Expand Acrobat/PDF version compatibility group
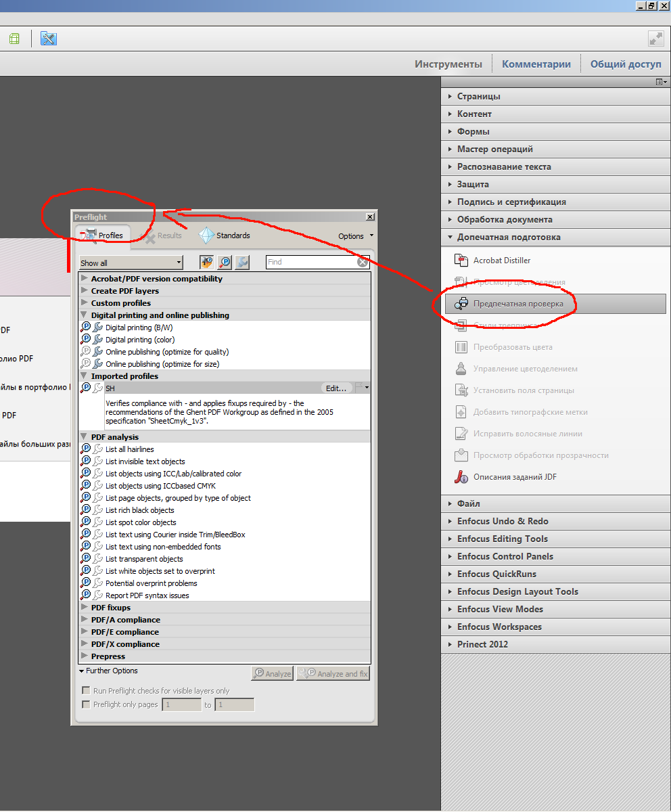This screenshot has width=671, height=812. [85, 279]
